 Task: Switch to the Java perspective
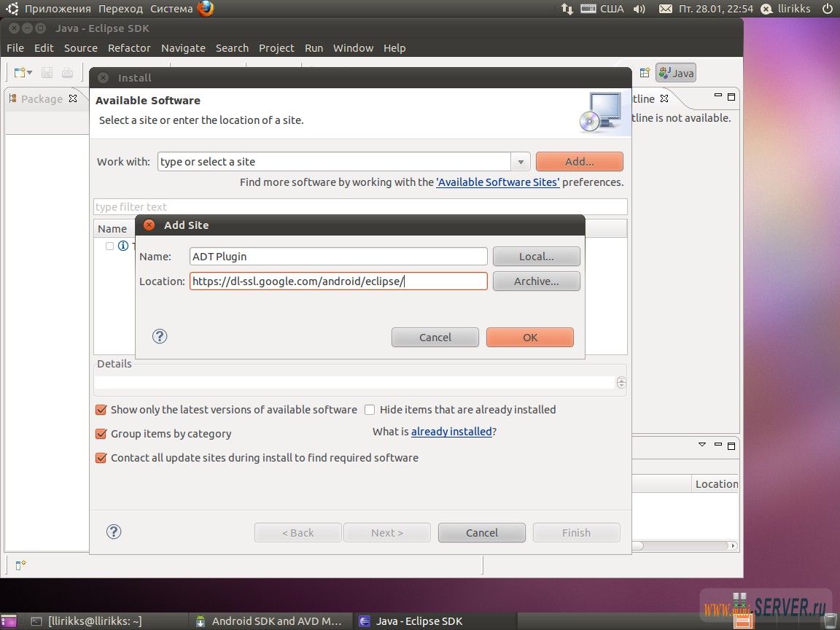click(676, 73)
